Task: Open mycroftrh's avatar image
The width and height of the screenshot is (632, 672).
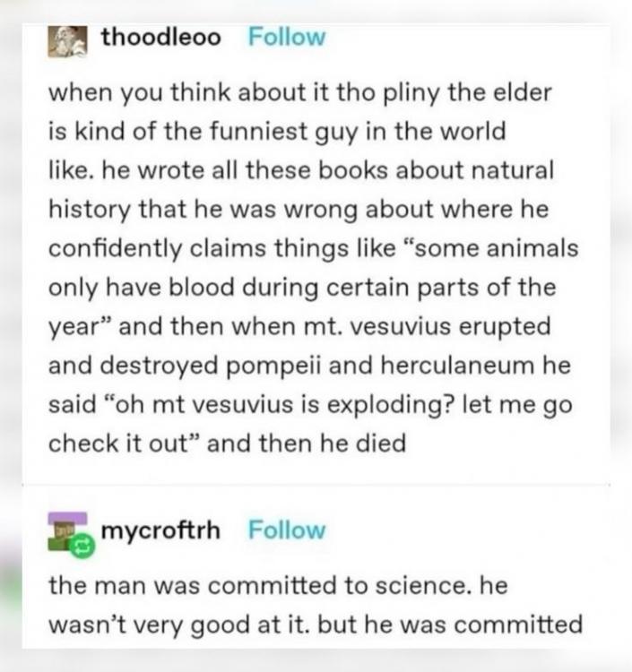Action: pyautogui.click(x=67, y=531)
